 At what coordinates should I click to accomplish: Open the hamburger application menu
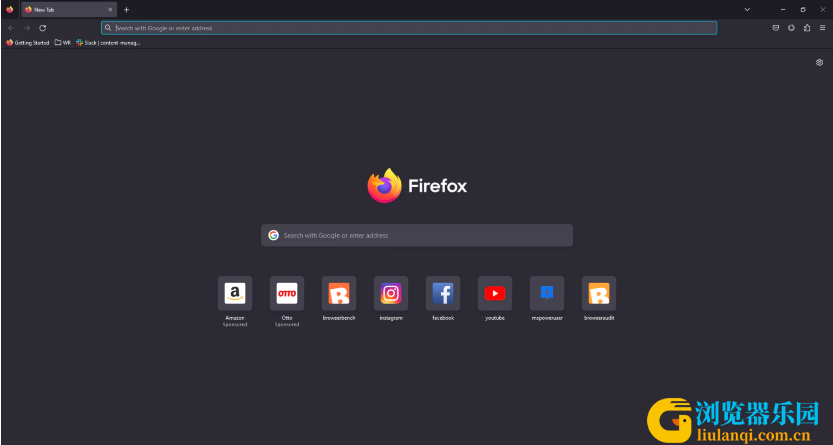click(x=822, y=28)
